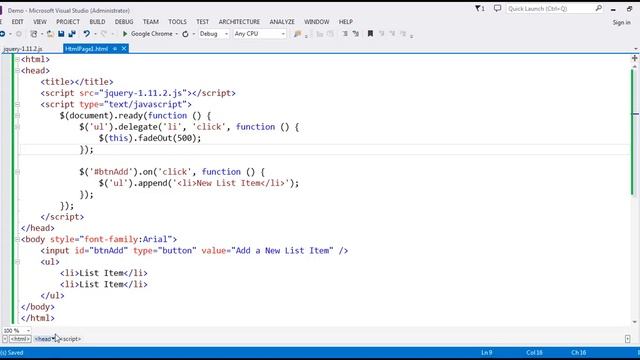640x360 pixels.
Task: Click the Save file toolbar icon
Action: click(61, 34)
